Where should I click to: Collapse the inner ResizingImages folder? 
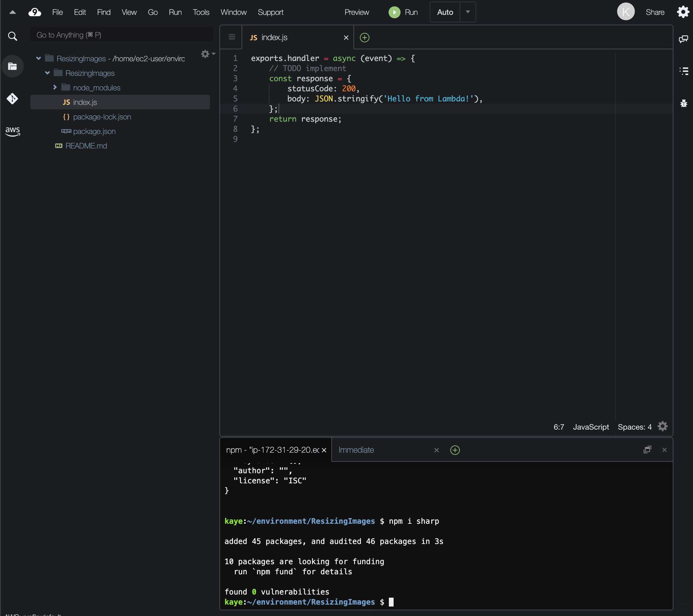tap(47, 73)
